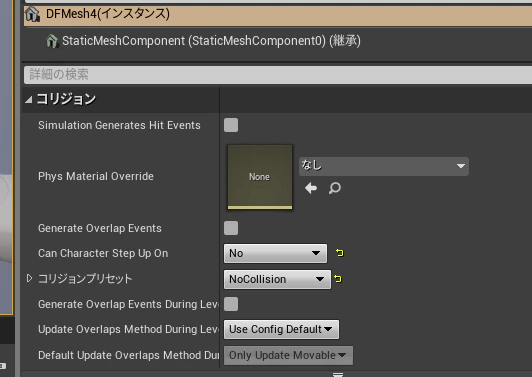
Task: Click the Phys Material Override None thumbnail
Action: point(260,177)
